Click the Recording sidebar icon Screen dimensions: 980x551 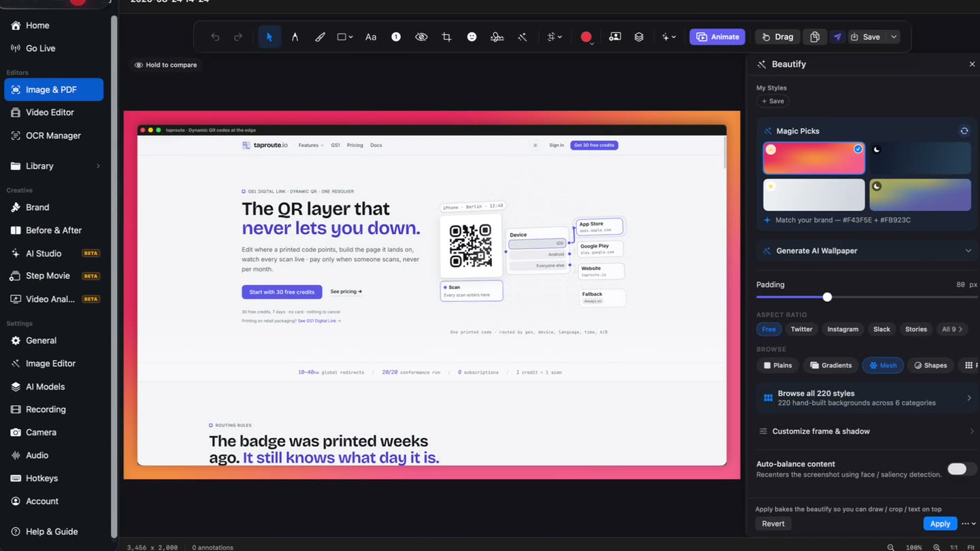pyautogui.click(x=15, y=410)
